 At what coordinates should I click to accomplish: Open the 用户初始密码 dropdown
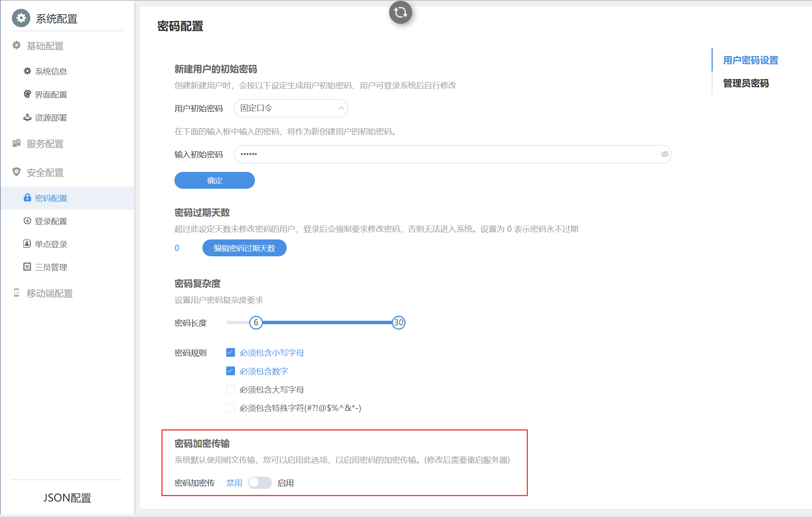tap(291, 108)
